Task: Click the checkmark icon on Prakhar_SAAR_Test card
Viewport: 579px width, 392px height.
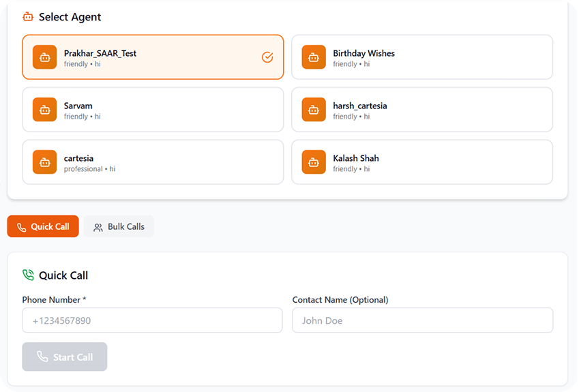Action: click(267, 57)
